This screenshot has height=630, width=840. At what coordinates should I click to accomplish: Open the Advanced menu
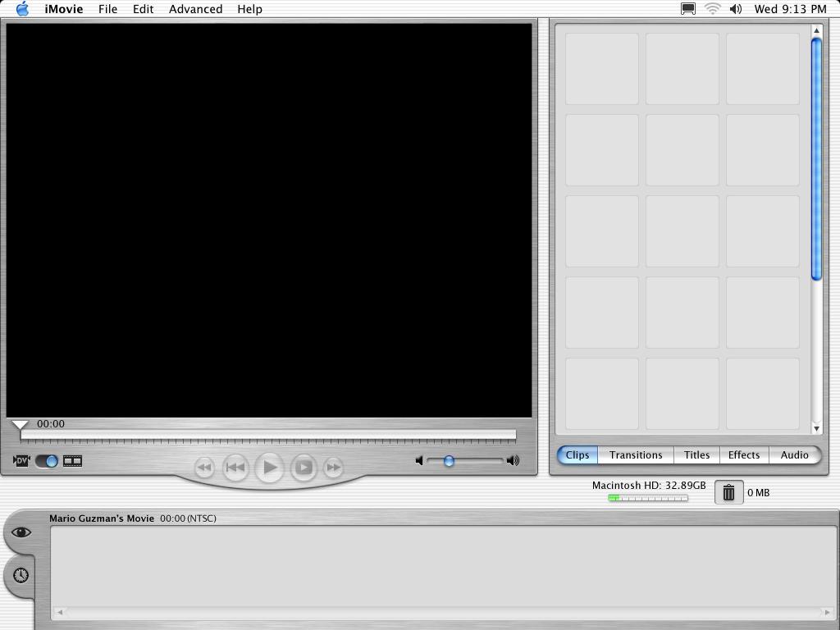click(195, 9)
